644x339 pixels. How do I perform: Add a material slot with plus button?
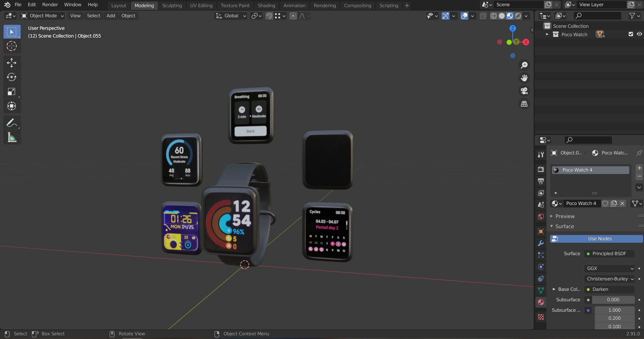639,168
